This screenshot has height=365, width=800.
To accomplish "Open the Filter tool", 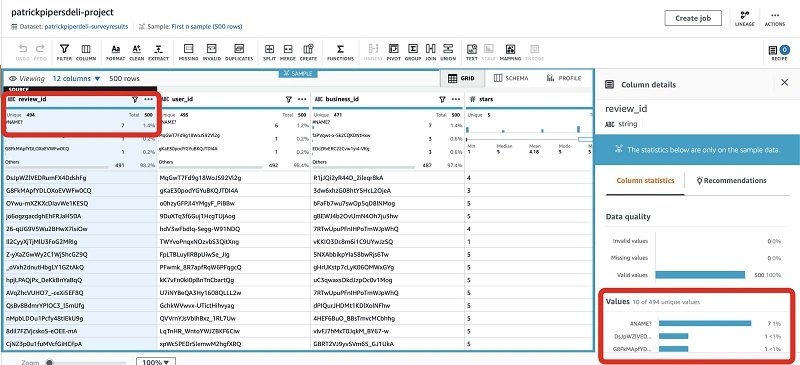I will 64,53.
